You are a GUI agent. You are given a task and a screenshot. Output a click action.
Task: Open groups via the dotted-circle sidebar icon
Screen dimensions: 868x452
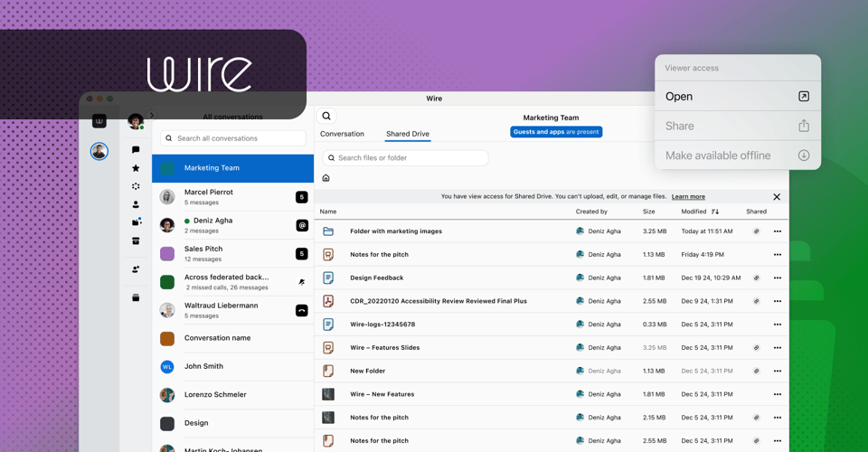point(136,186)
